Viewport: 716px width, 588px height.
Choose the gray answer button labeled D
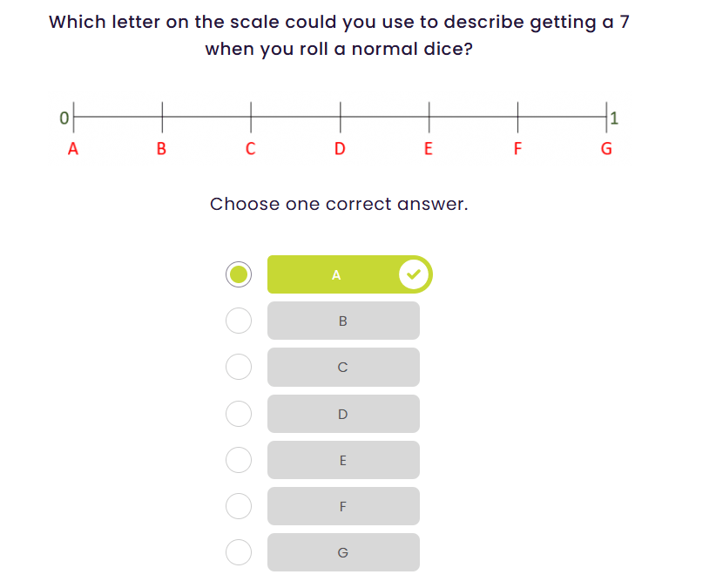[343, 414]
